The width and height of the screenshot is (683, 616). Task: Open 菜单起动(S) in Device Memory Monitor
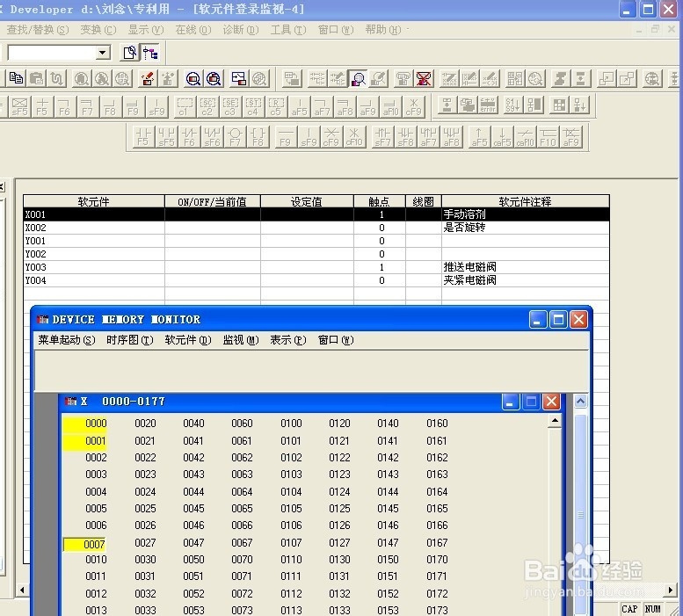pyautogui.click(x=67, y=340)
